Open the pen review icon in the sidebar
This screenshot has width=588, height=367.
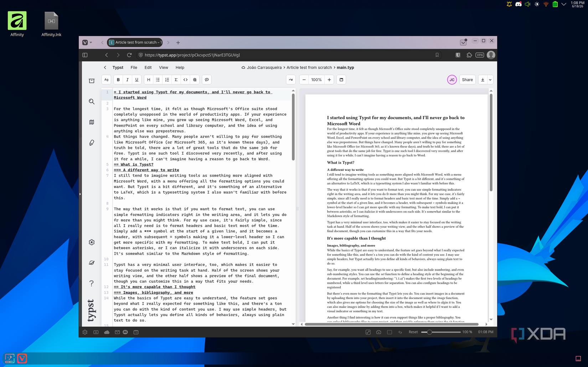(x=92, y=143)
